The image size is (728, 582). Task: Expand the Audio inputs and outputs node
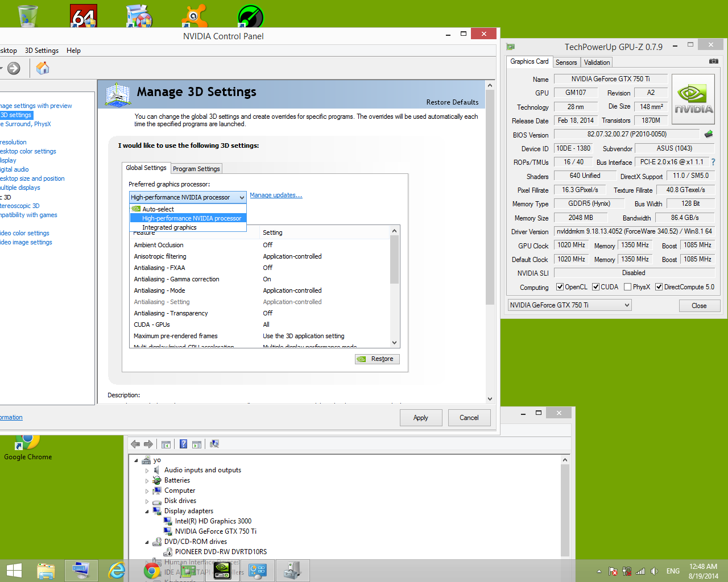(x=147, y=471)
